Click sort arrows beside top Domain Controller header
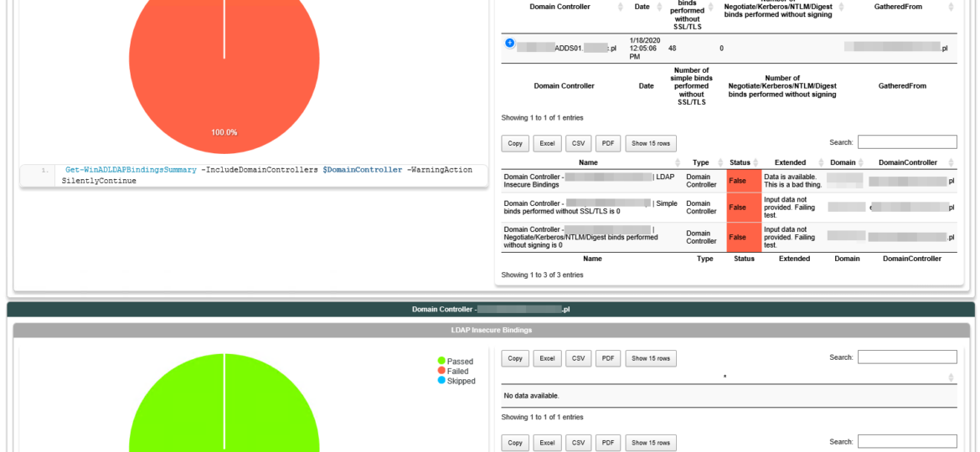The height and width of the screenshot is (452, 980). pos(620,7)
